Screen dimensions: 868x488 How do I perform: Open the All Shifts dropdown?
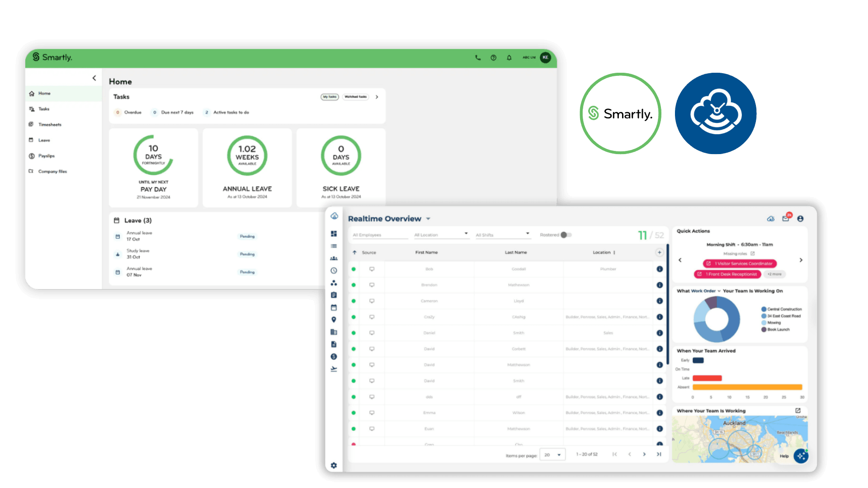[503, 235]
